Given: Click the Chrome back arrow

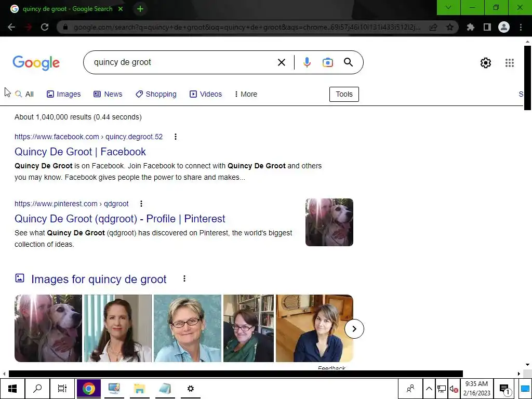Looking at the screenshot, I should point(11,27).
